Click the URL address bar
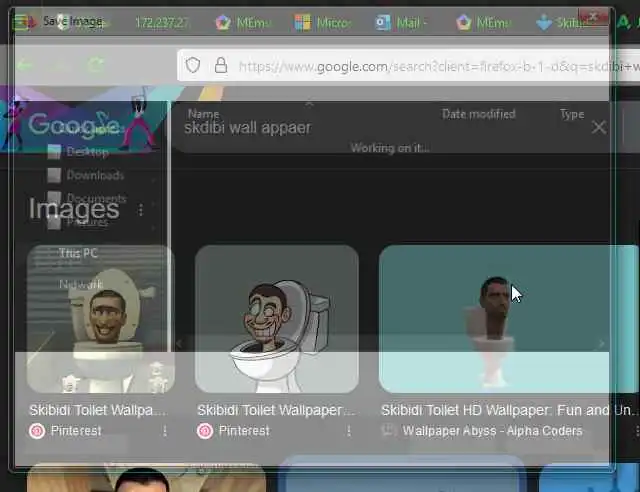Viewport: 640px width, 492px height. coord(408,66)
